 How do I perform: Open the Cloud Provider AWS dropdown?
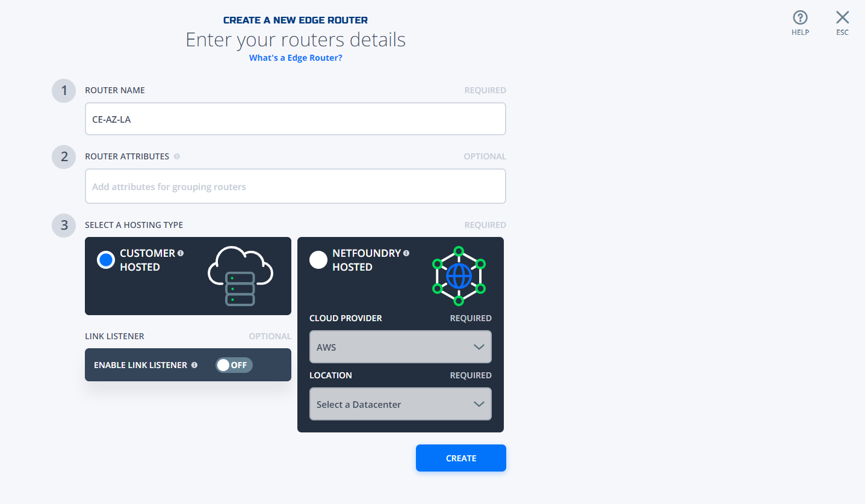click(x=400, y=346)
